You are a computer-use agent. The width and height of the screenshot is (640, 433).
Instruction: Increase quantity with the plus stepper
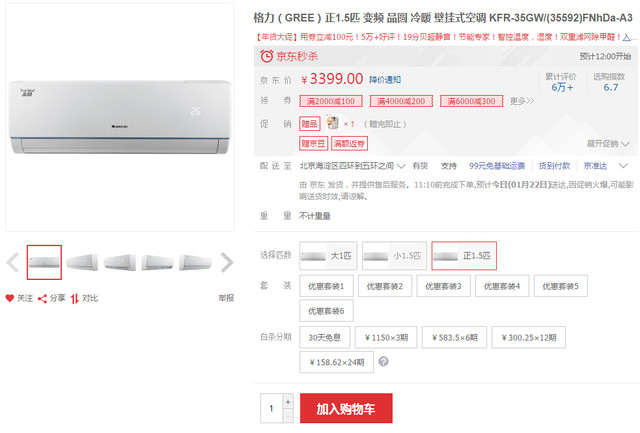pyautogui.click(x=288, y=402)
